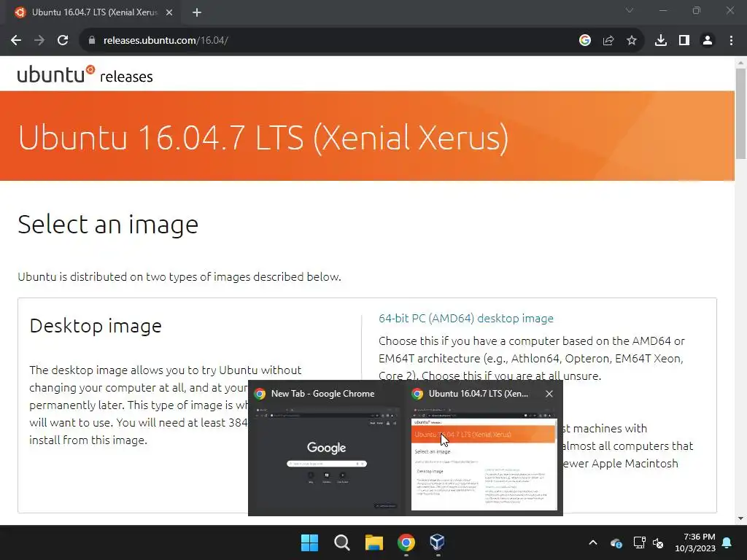Click the forward navigation arrow
This screenshot has height=560, width=747.
tap(39, 41)
